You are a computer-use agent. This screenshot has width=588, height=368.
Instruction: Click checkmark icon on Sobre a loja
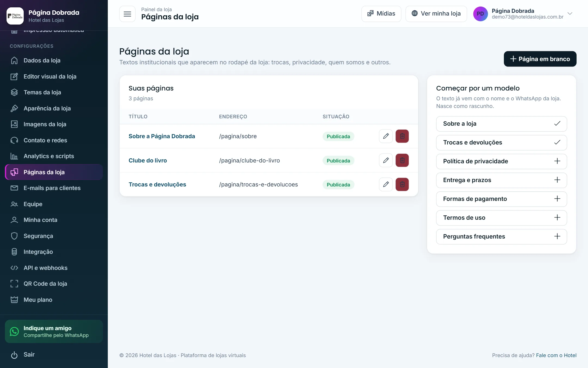(x=557, y=123)
